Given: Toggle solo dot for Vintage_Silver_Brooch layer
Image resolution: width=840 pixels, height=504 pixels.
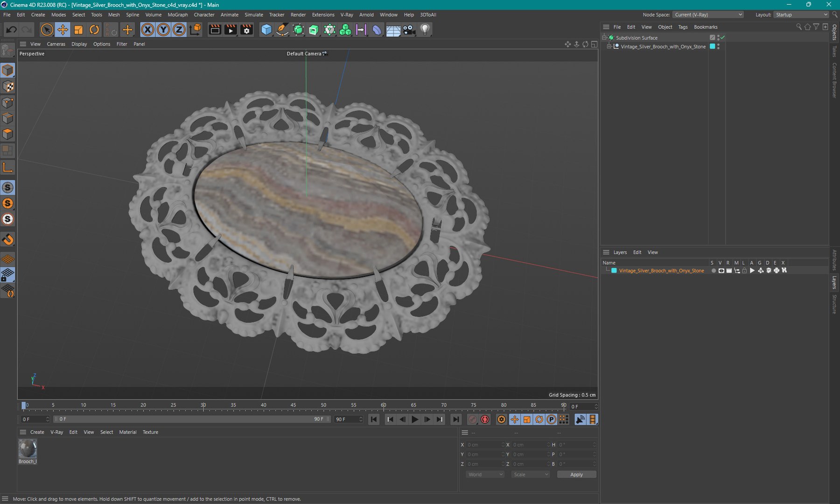Looking at the screenshot, I should click(x=713, y=271).
